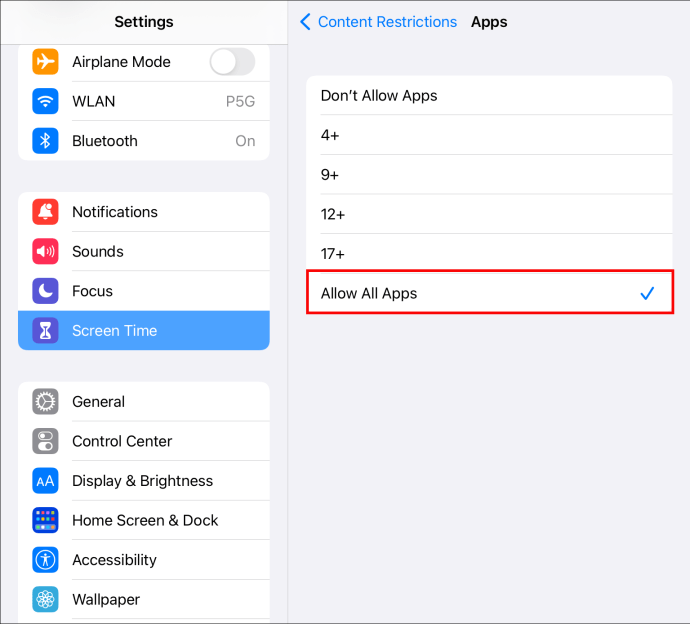The width and height of the screenshot is (690, 624).
Task: Choose the 12+ age rating
Action: (x=488, y=214)
